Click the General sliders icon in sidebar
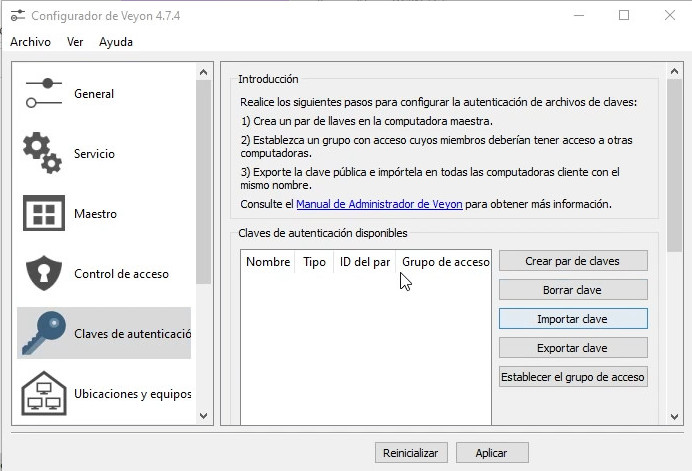The height and width of the screenshot is (471, 692). pyautogui.click(x=44, y=93)
